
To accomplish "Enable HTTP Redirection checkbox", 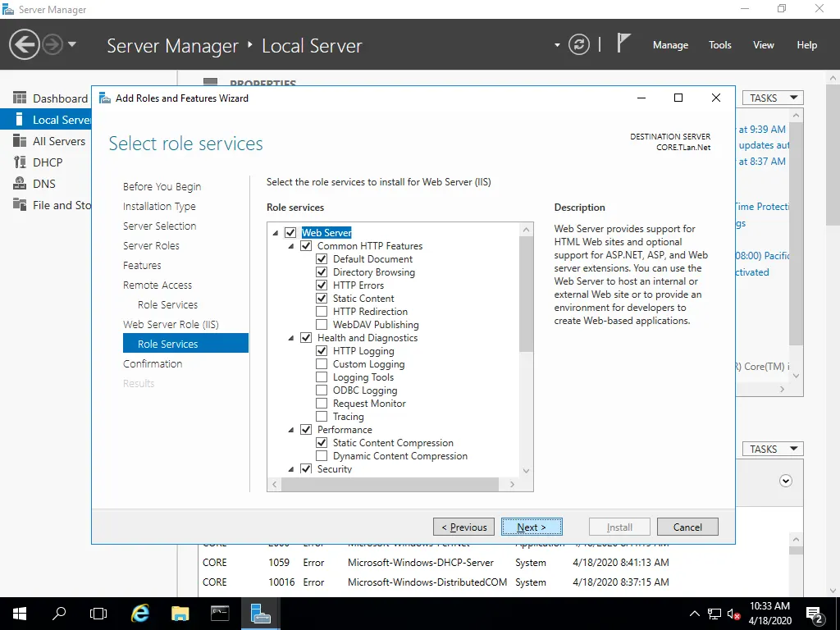I will 322,311.
